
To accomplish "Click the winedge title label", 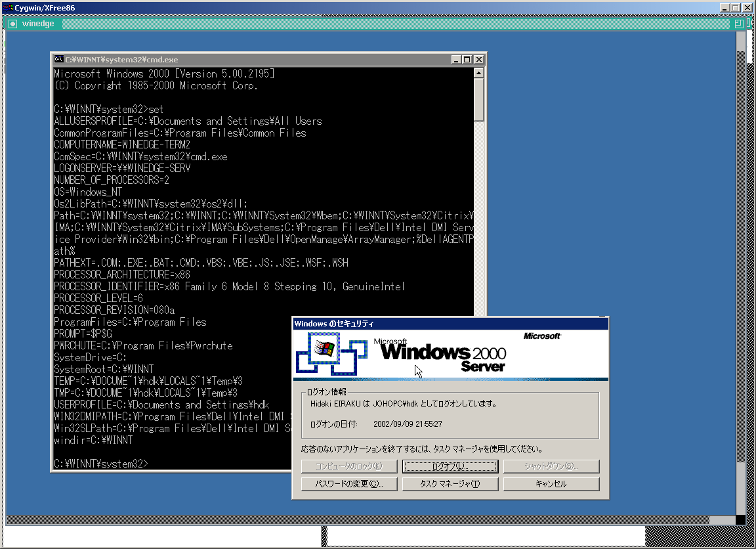I will click(38, 24).
